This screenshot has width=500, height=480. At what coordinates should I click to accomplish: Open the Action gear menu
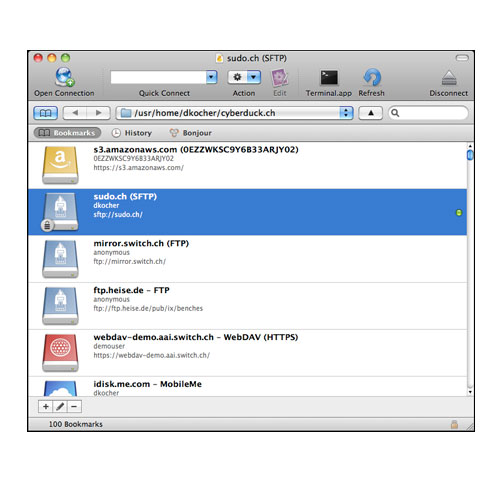point(244,77)
